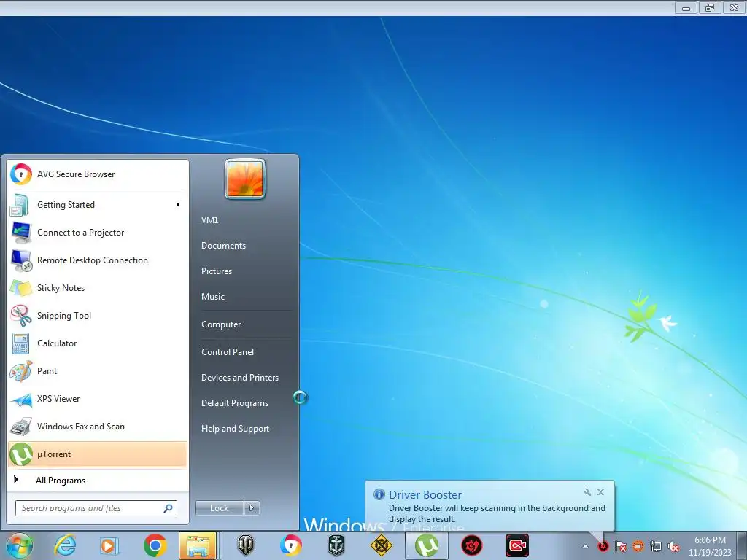
Task: Close the Driver Booster notification balloon
Action: (x=601, y=492)
